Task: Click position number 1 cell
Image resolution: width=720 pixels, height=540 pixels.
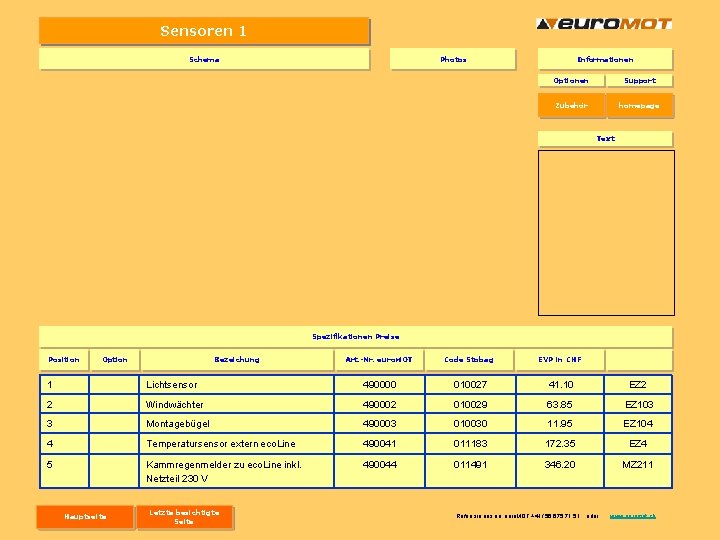Action: [64, 385]
